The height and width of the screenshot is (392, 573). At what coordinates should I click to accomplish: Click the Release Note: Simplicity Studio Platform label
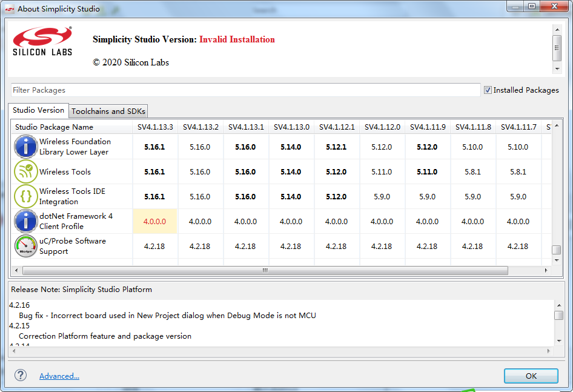point(82,289)
